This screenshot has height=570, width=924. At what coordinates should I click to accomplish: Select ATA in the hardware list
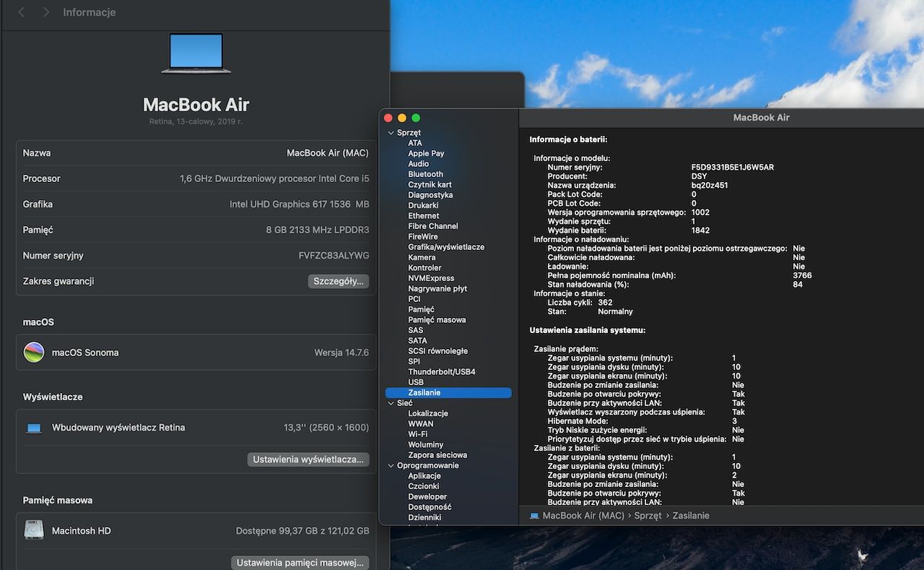(x=415, y=143)
